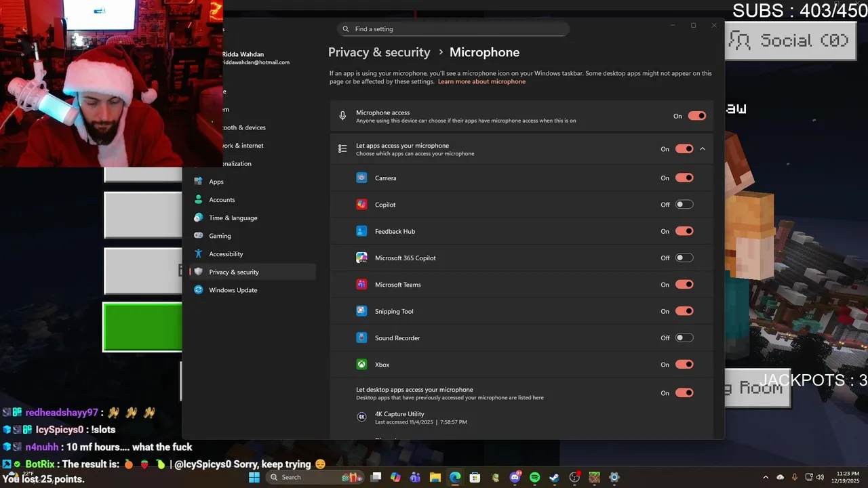Go back to Privacy & security breadcrumb
The height and width of the screenshot is (488, 868).
(x=379, y=52)
